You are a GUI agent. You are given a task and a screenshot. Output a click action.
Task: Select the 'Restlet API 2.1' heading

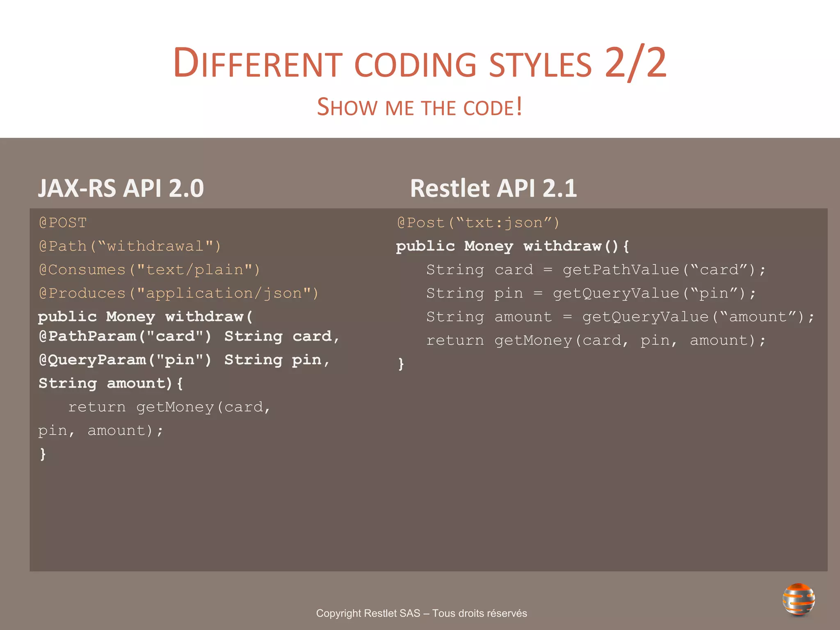[x=493, y=188]
